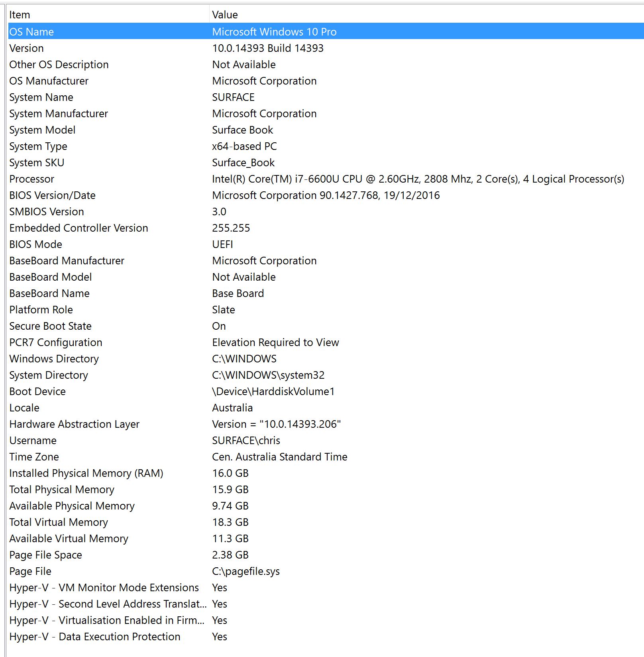Click the System Model item label

pos(42,130)
